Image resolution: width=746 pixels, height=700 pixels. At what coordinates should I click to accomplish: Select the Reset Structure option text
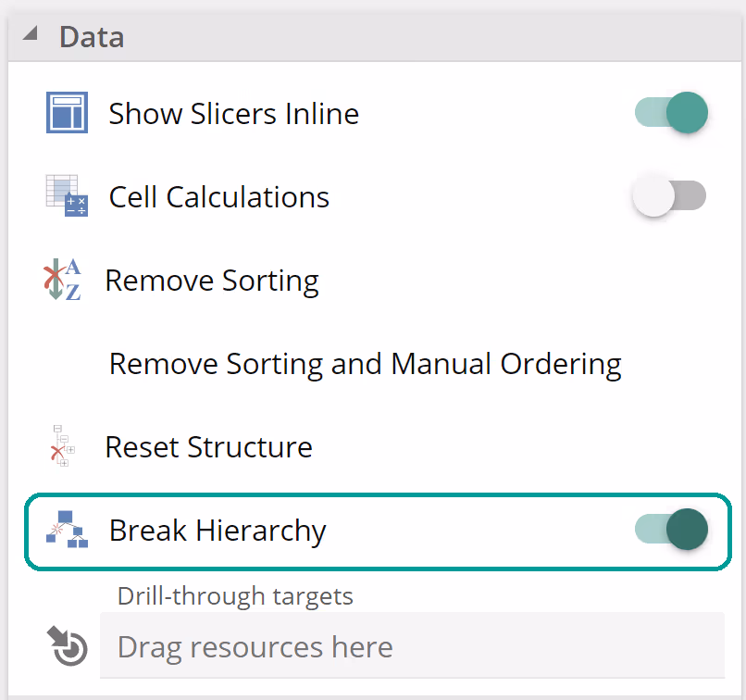208,447
